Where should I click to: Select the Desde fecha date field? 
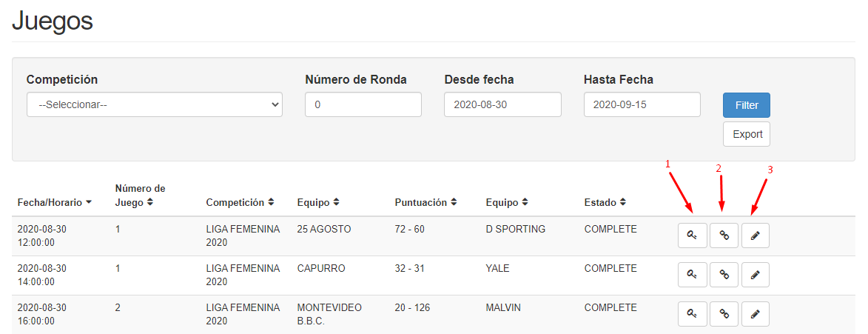502,104
